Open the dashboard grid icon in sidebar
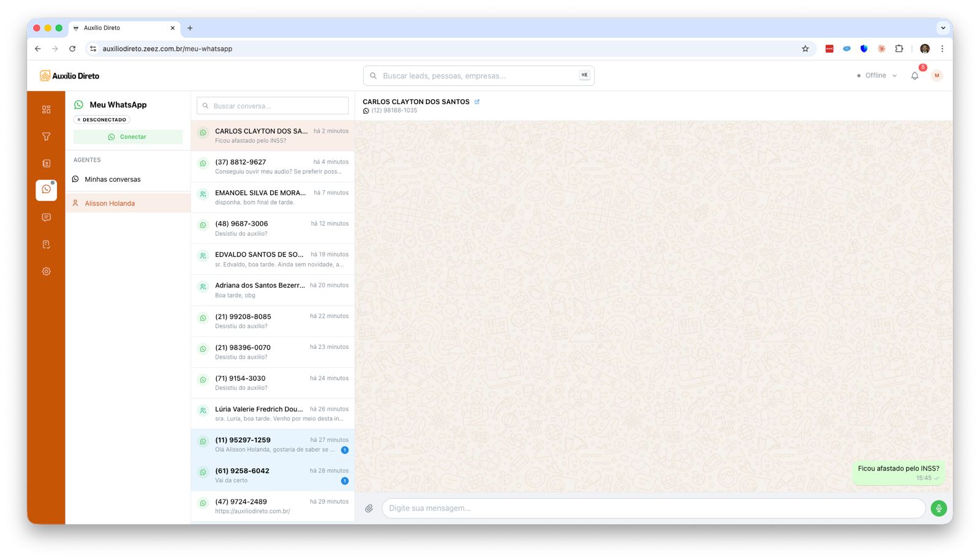Image resolution: width=980 pixels, height=560 pixels. 46,110
